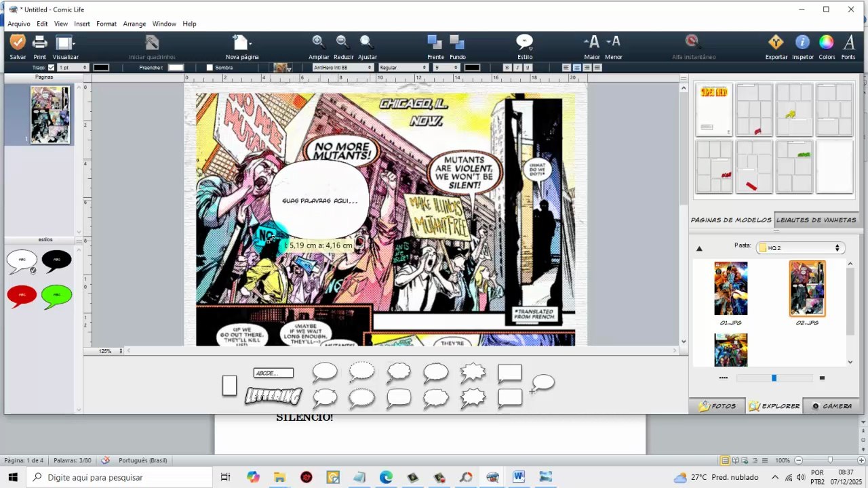Collapse folder with the up triangle

click(x=699, y=249)
